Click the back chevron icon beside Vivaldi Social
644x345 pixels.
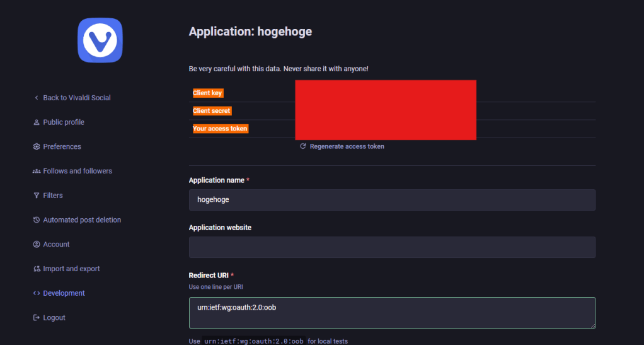(37, 98)
